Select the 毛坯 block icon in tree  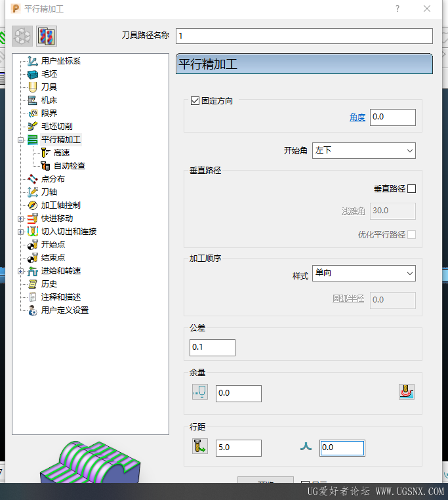click(x=33, y=74)
